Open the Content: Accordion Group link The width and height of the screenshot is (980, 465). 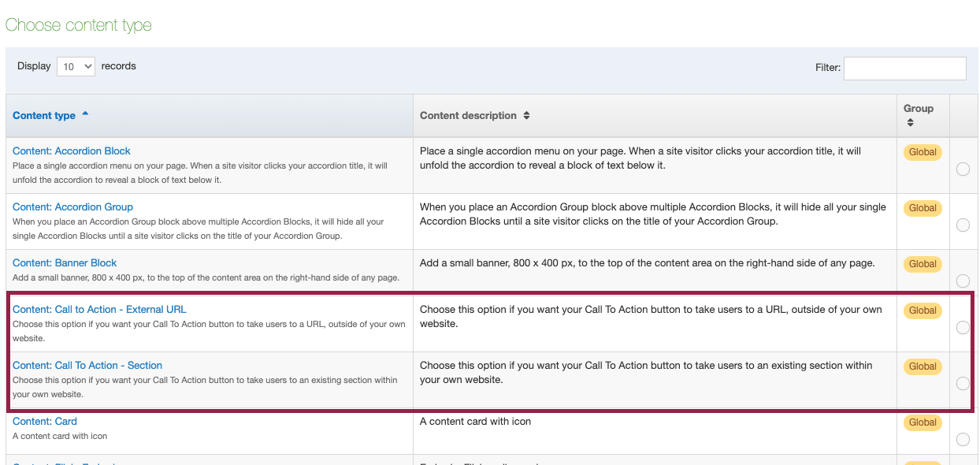click(x=72, y=206)
